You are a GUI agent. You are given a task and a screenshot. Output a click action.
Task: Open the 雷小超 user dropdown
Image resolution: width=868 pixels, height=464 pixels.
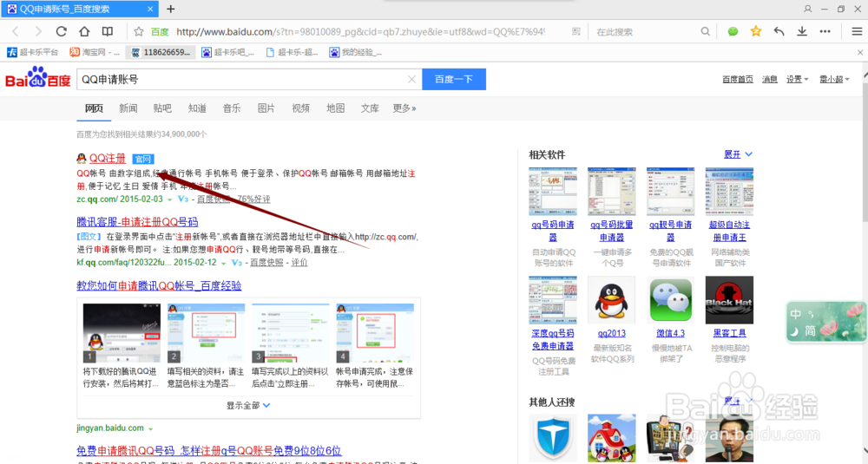point(834,79)
